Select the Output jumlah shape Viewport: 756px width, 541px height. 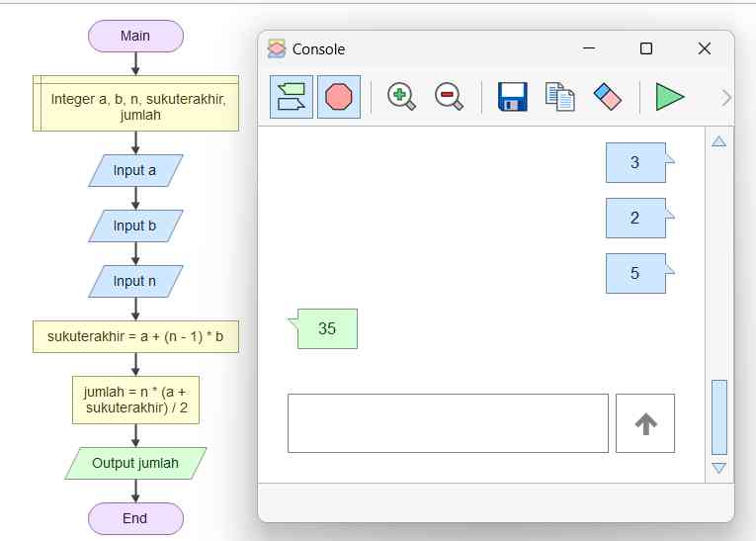point(135,463)
